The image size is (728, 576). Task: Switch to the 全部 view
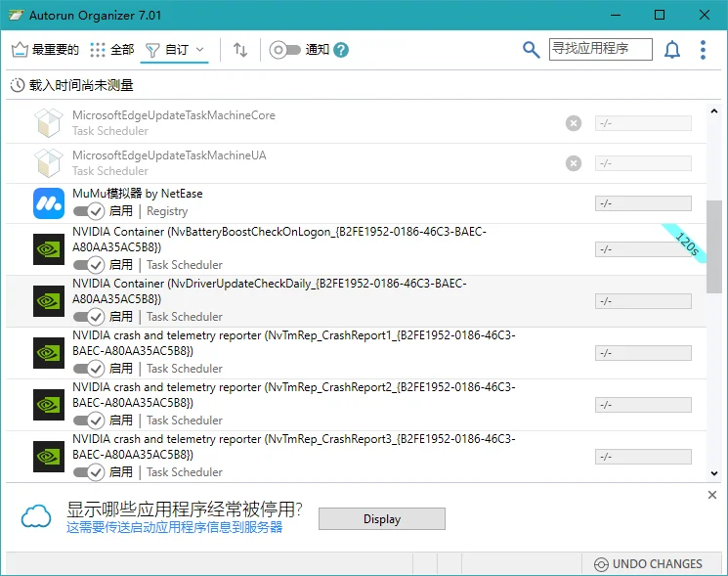(112, 49)
